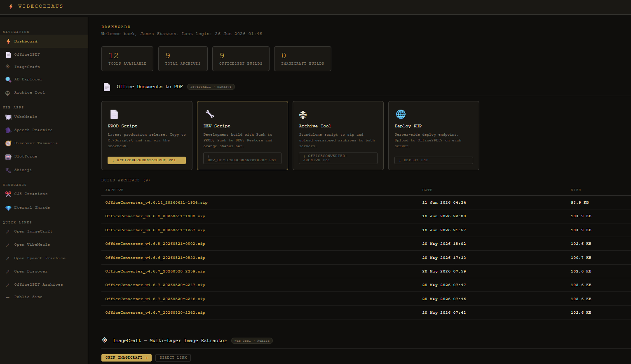Click the arrow icon beside Office2PDF Archives
631x364 pixels.
(x=8, y=285)
